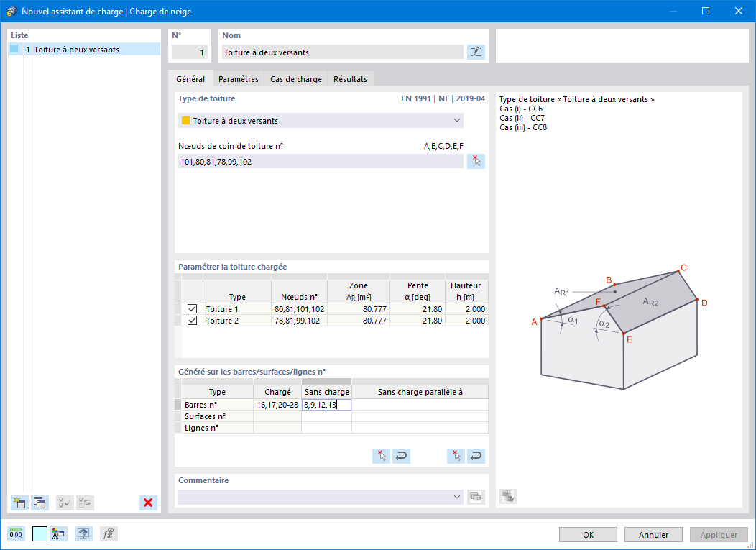Screen dimensions: 756x550
Task: Click the Sans charge cell with 8,9,12,13
Action: pyautogui.click(x=326, y=405)
